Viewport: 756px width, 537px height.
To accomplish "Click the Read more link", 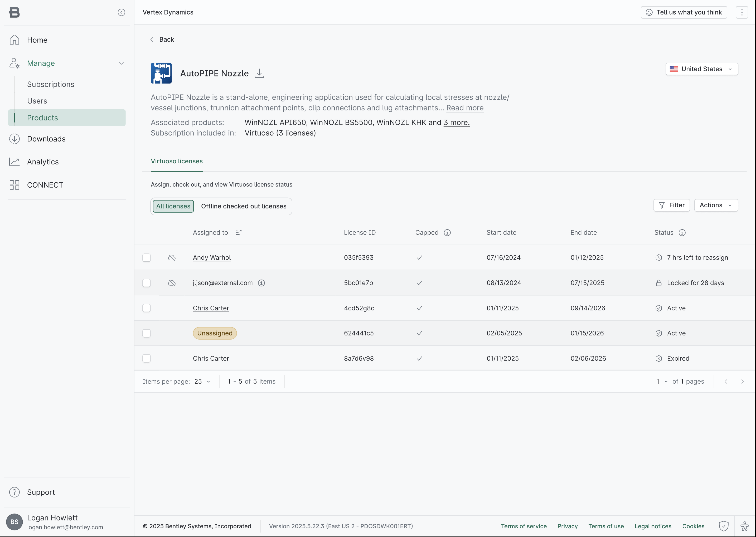I will pyautogui.click(x=465, y=108).
